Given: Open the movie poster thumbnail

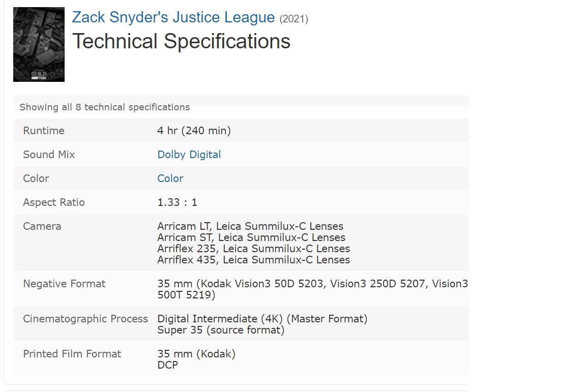Looking at the screenshot, I should [x=39, y=44].
